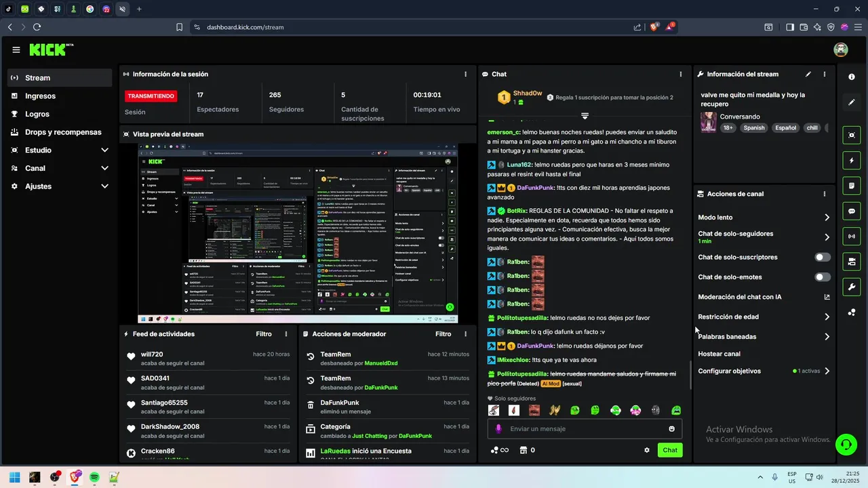The image size is (868, 488).
Task: Open Drops y recompensas page
Action: (60, 132)
